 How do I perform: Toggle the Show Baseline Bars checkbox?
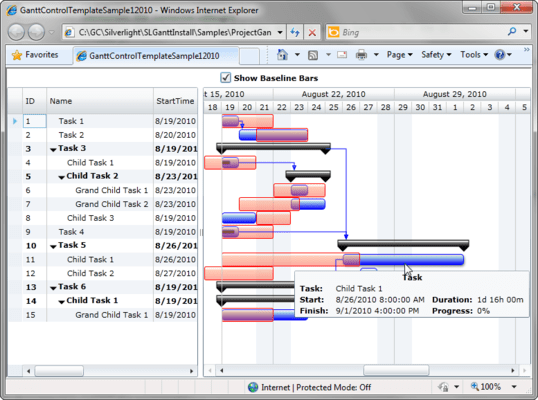[225, 78]
